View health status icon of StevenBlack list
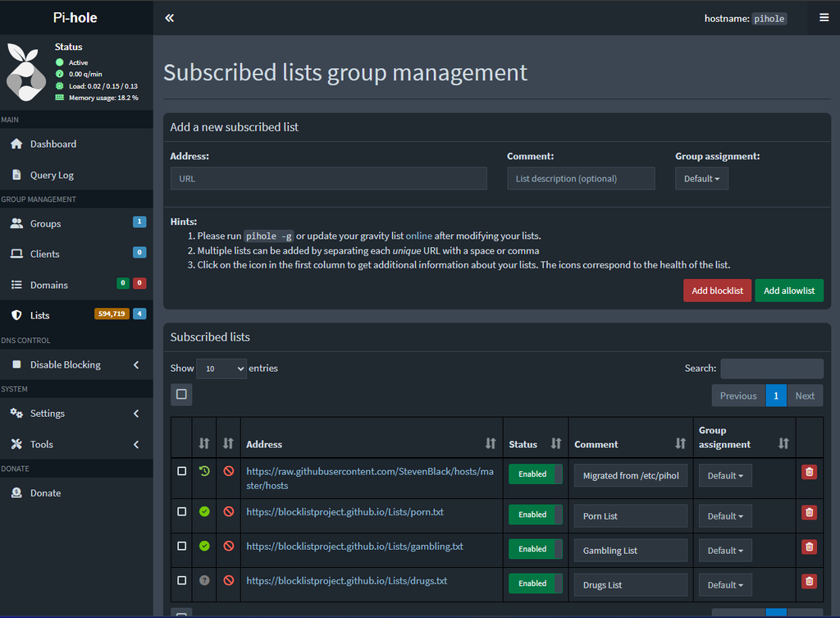The width and height of the screenshot is (840, 618). point(204,471)
